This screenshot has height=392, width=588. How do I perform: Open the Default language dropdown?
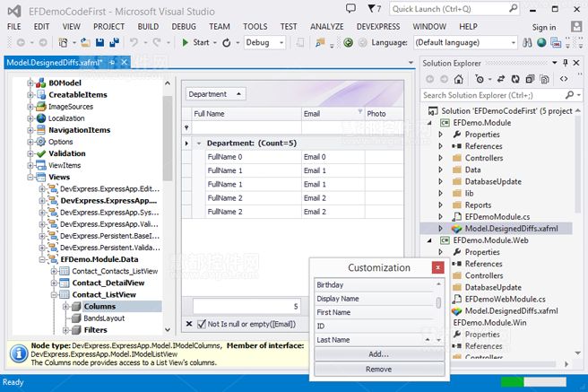[513, 43]
